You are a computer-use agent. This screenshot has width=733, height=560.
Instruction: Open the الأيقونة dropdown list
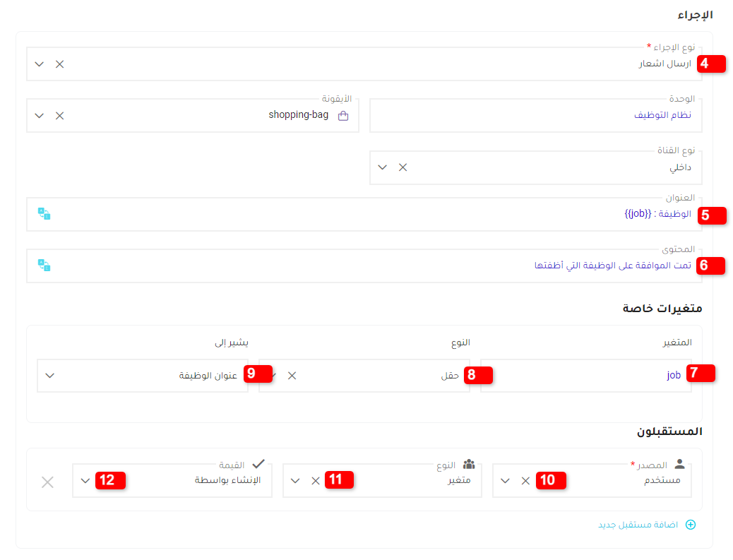tap(39, 114)
